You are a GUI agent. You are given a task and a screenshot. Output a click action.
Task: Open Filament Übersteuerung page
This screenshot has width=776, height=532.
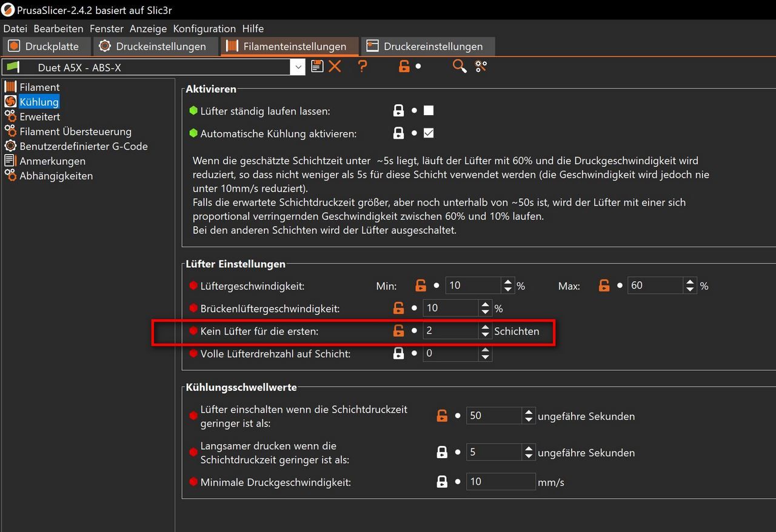click(x=75, y=131)
